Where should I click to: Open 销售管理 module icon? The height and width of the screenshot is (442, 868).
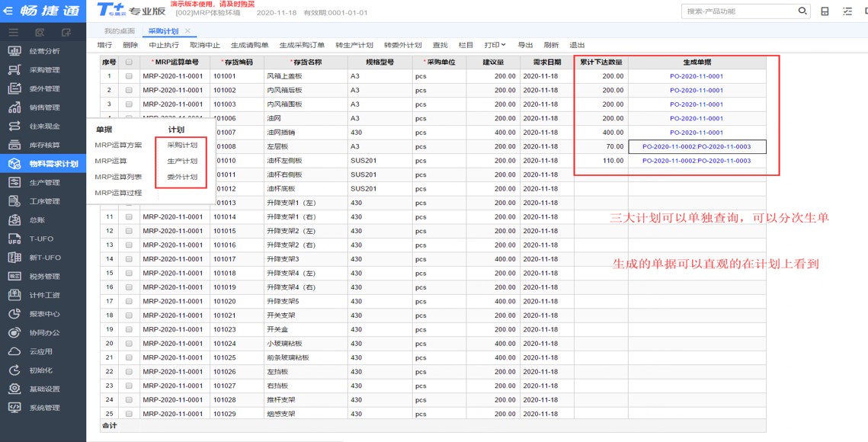(x=15, y=107)
